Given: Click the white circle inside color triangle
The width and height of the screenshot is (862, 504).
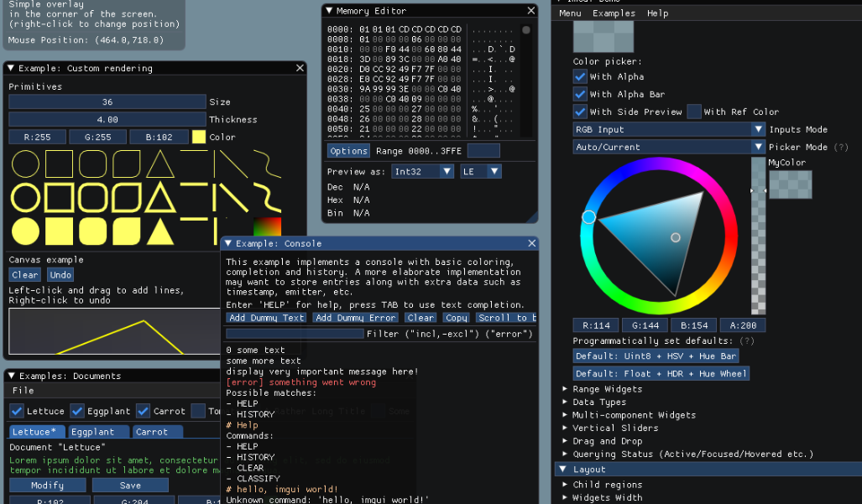Looking at the screenshot, I should (x=676, y=237).
